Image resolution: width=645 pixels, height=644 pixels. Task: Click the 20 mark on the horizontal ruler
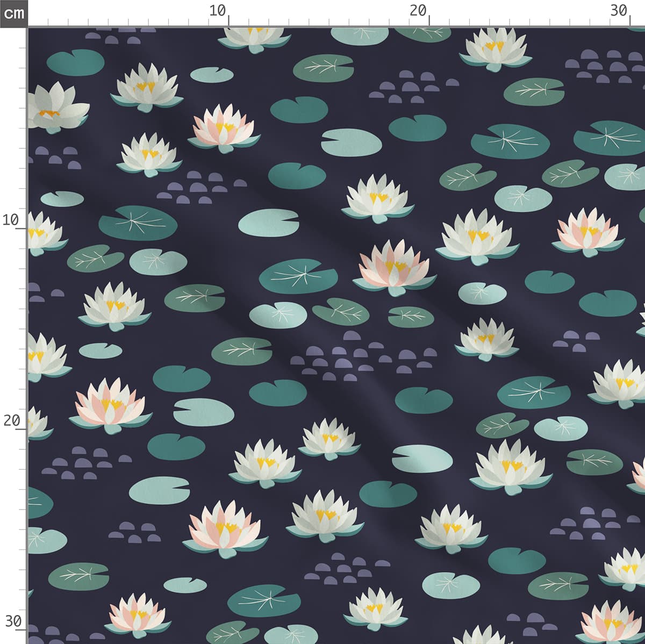(x=418, y=11)
